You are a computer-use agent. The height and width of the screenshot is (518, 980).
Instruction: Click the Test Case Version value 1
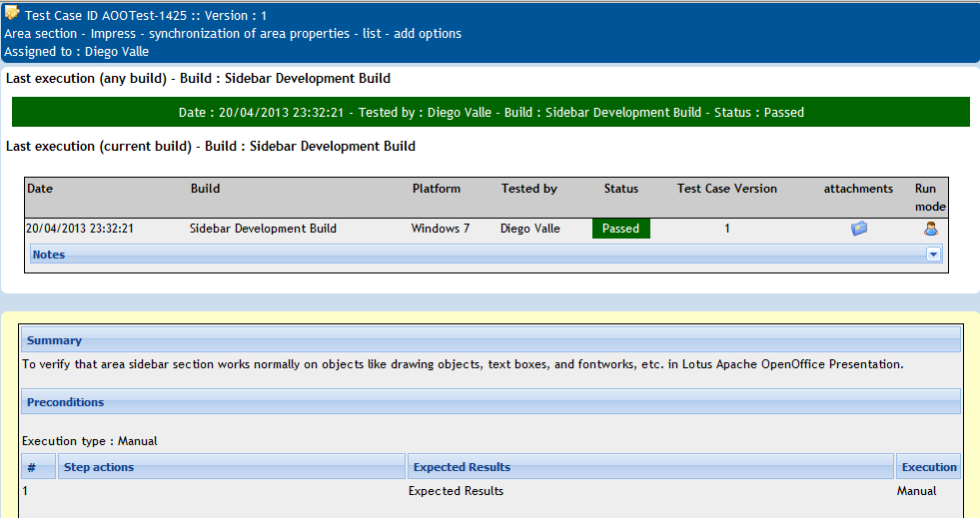(x=727, y=229)
